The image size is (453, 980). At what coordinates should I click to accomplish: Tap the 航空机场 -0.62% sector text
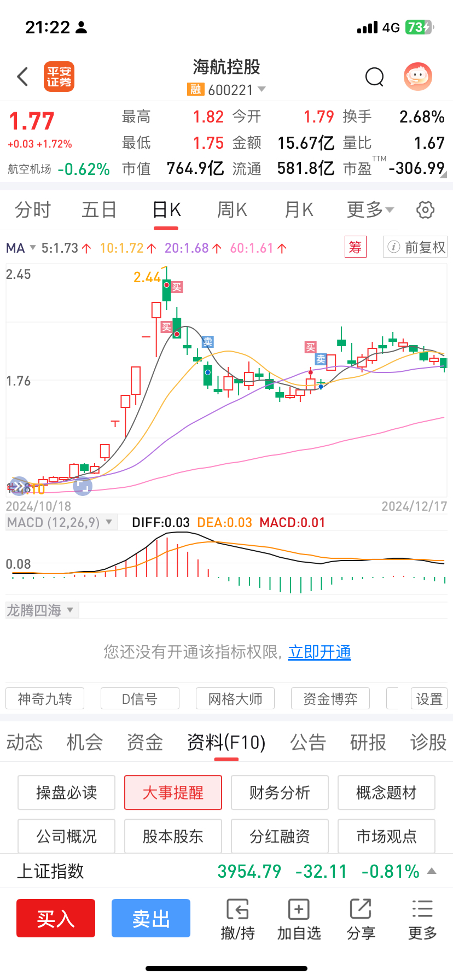pyautogui.click(x=59, y=169)
